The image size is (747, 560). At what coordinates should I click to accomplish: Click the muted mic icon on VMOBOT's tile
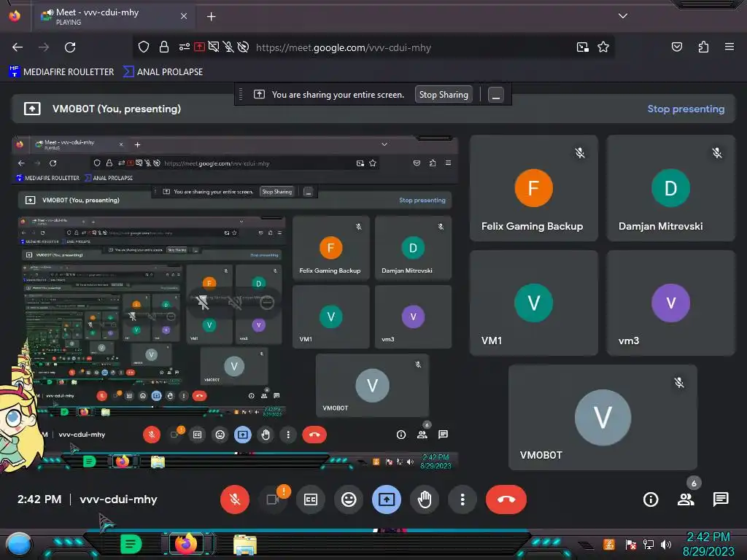[679, 382]
